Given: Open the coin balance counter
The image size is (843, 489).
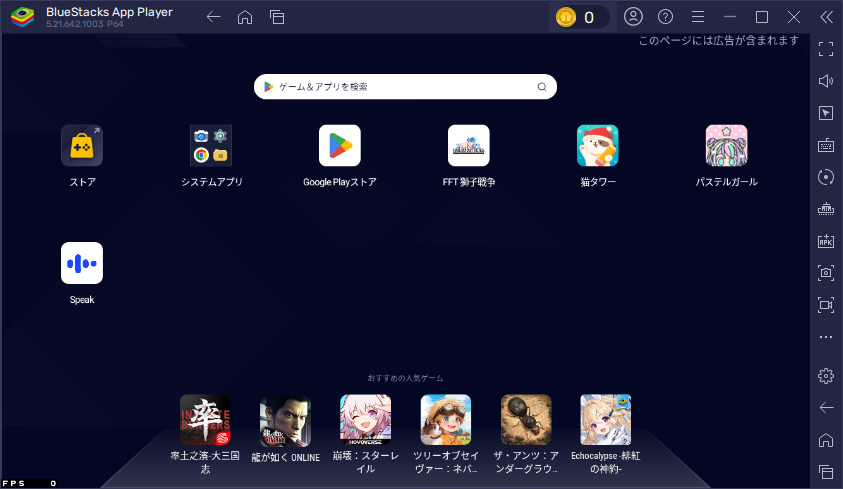Looking at the screenshot, I should click(580, 17).
